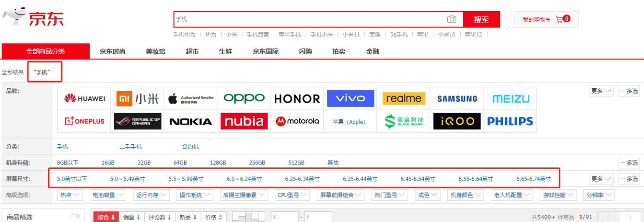Select the motorola brand logo
The image size is (644, 222).
(297, 121)
